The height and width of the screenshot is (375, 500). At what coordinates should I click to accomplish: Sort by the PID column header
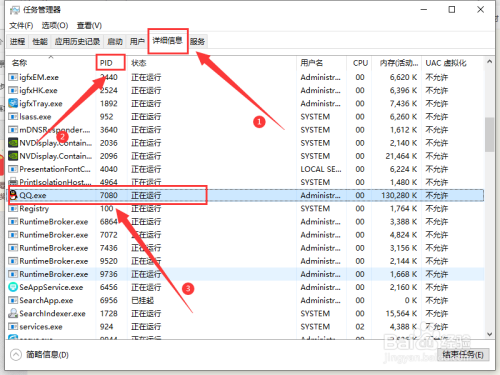click(111, 63)
